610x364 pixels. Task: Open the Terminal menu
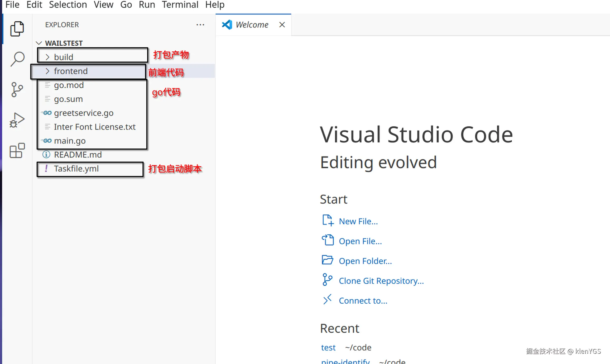(180, 5)
